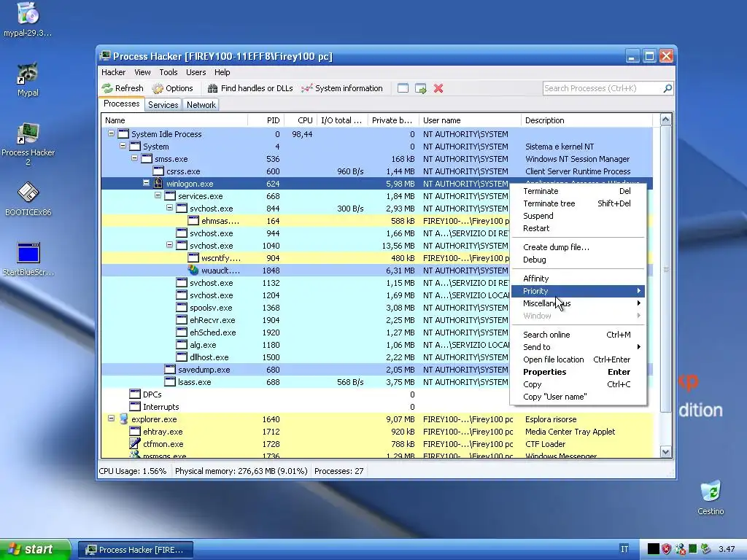The height and width of the screenshot is (560, 747).
Task: Collapse the svchost.exe PID 1040 node
Action: click(x=169, y=245)
